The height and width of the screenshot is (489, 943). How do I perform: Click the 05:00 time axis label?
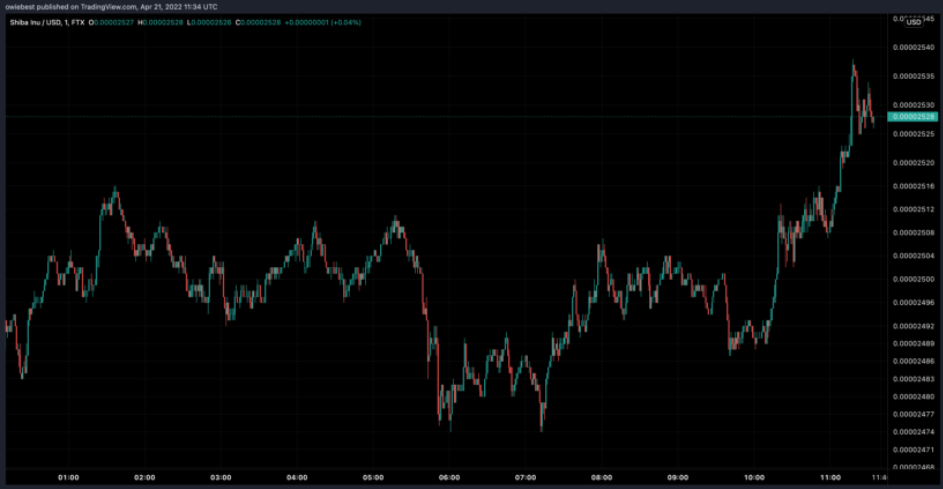click(373, 478)
